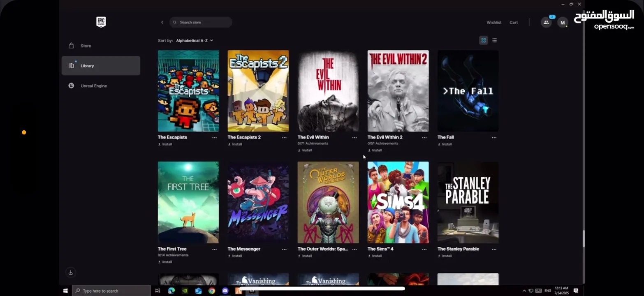Image resolution: width=644 pixels, height=296 pixels.
Task: Install The Messenger
Action: pyautogui.click(x=235, y=256)
